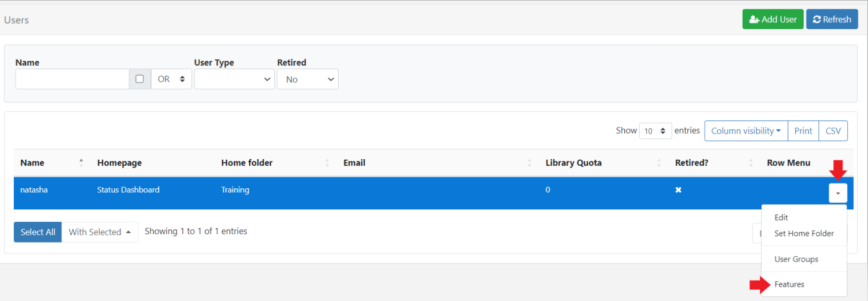The height and width of the screenshot is (301, 868).
Task: Change the Retired filter dropdown
Action: pos(307,79)
